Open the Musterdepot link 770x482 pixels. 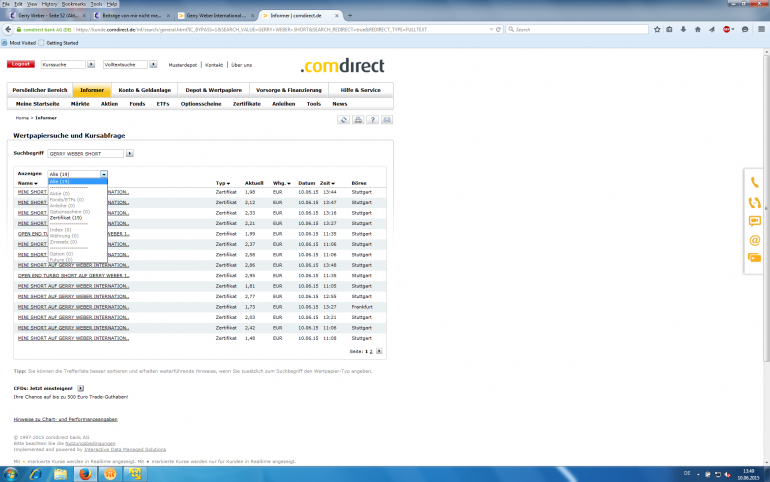(183, 65)
